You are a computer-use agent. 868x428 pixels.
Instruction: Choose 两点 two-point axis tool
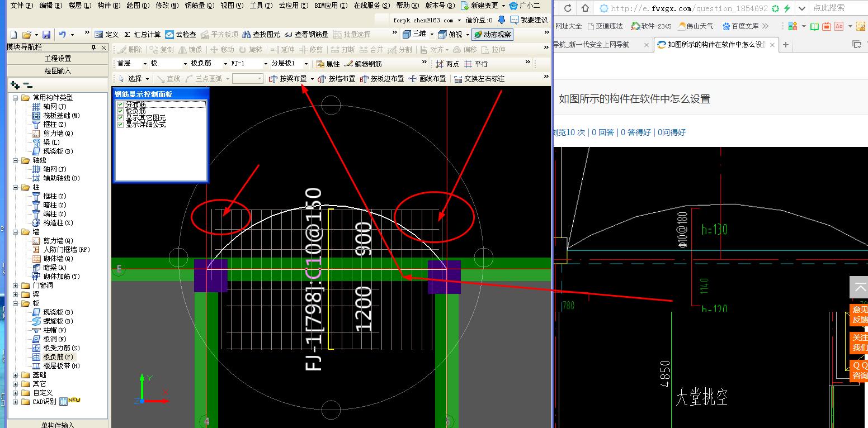[447, 64]
